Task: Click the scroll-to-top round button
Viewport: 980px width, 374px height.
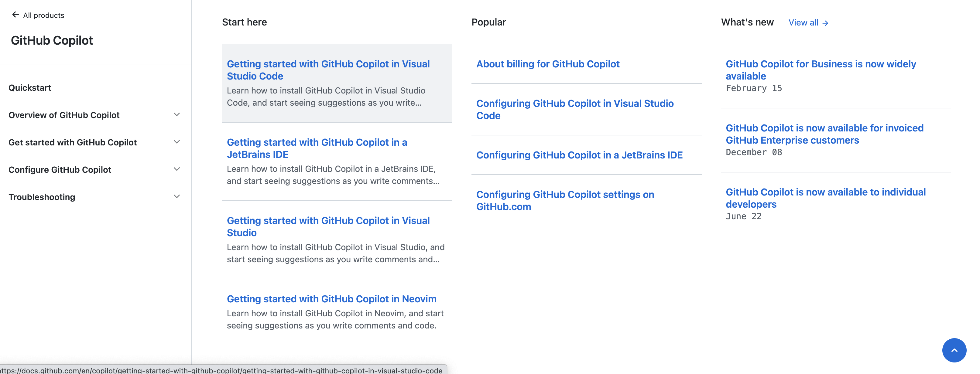Action: (954, 350)
